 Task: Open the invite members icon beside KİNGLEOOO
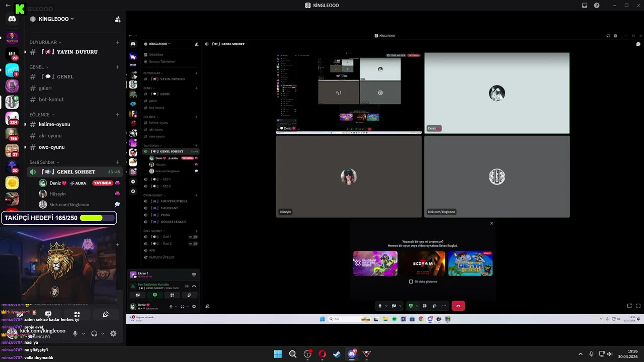(118, 19)
